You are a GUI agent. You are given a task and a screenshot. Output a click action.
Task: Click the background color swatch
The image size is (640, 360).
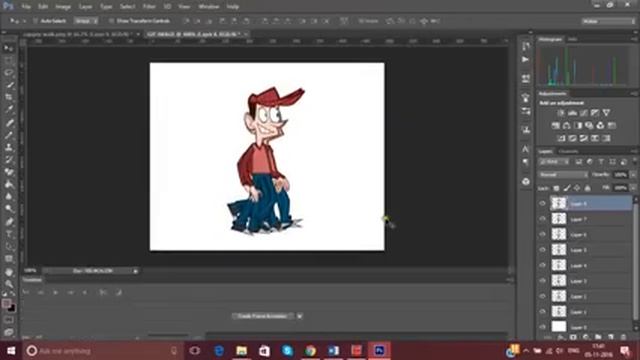[x=12, y=308]
